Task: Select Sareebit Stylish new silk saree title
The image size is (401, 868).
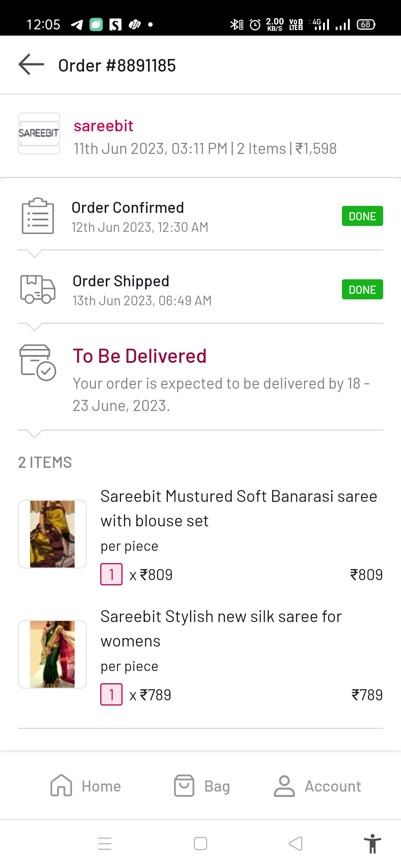Action: [x=221, y=628]
